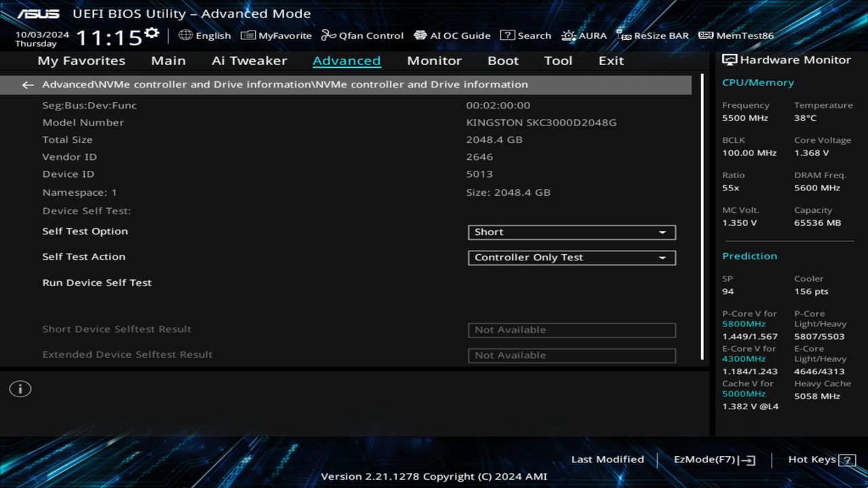Click the back arrow on the breadcrumb bar
The width and height of the screenshot is (868, 488).
click(x=27, y=84)
